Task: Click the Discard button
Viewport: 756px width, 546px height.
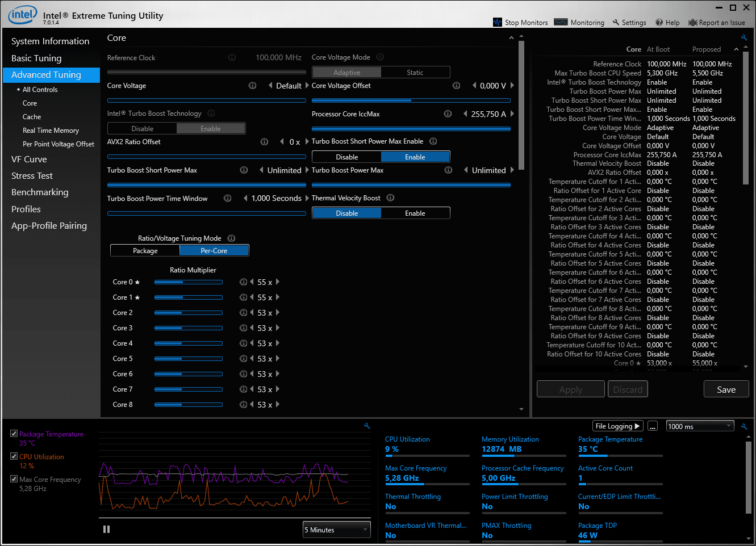Action: [628, 389]
